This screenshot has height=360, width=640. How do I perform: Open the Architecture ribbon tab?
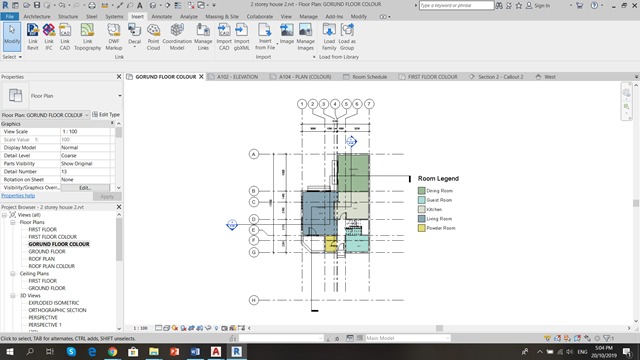tap(37, 16)
